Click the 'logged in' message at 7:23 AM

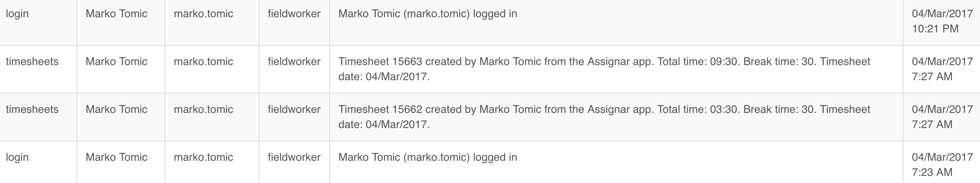pyautogui.click(x=427, y=157)
